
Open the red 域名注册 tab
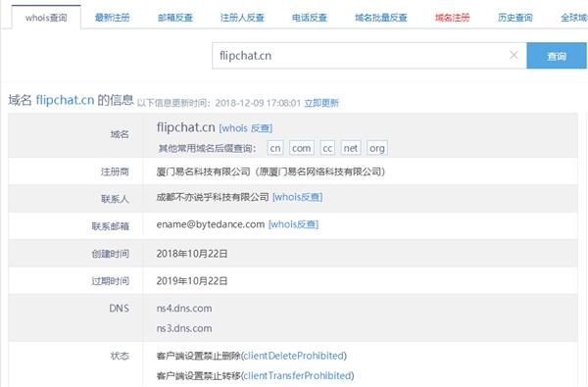coord(452,18)
